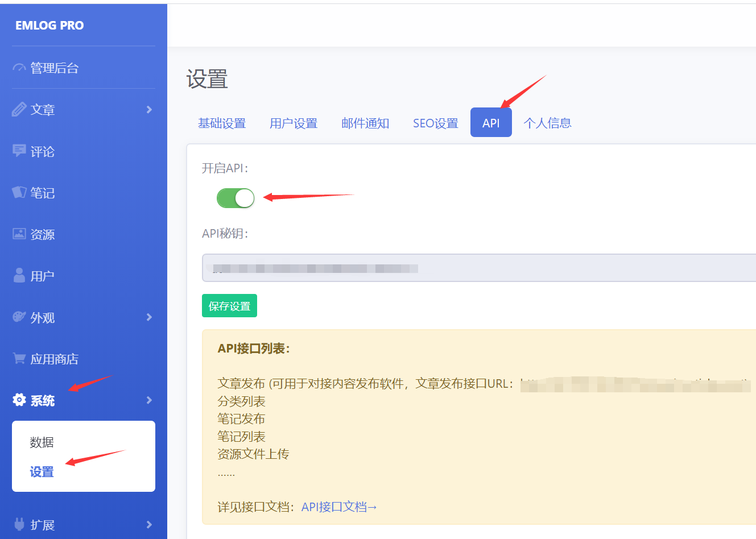This screenshot has height=539, width=756.
Task: Open the 邮件通知 tab
Action: 365,123
